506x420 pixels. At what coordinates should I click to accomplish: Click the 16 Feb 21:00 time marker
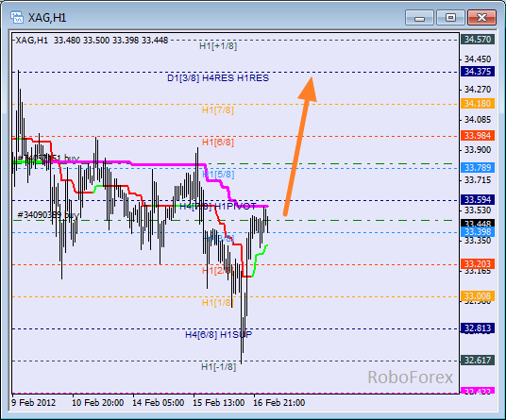(278, 403)
